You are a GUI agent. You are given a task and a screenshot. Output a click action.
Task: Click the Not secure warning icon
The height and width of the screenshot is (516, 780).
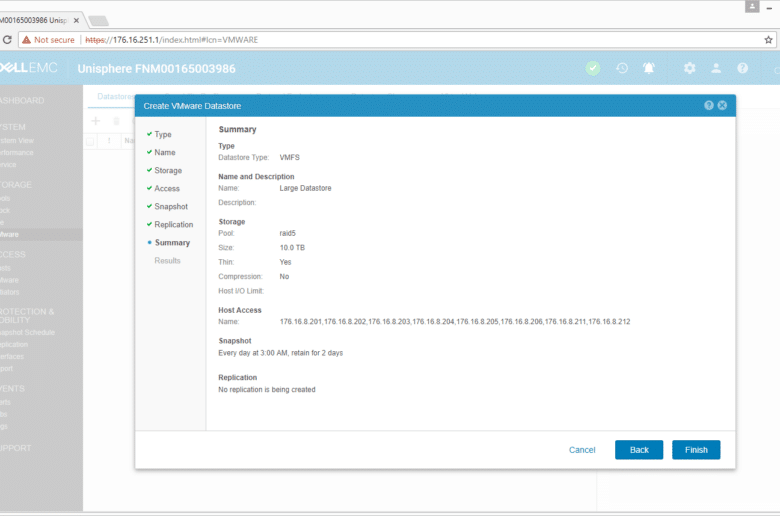click(26, 40)
